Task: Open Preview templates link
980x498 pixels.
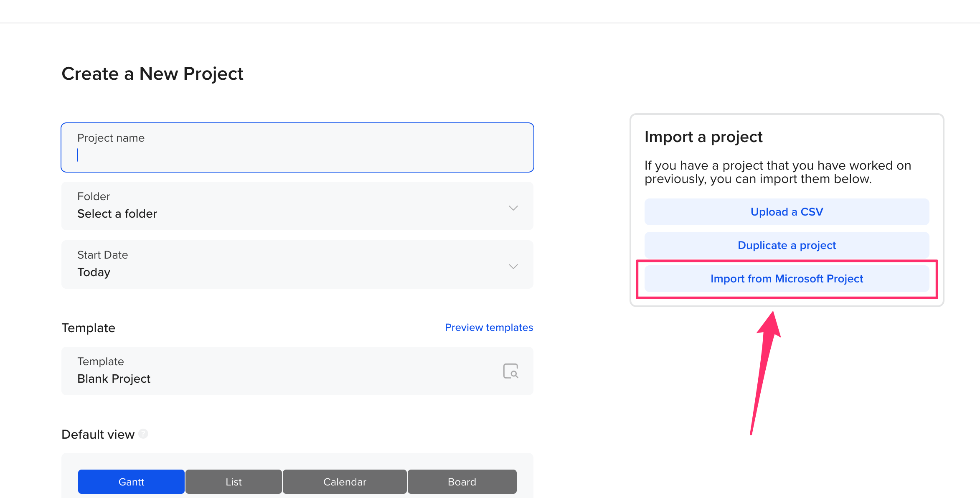Action: pyautogui.click(x=489, y=328)
